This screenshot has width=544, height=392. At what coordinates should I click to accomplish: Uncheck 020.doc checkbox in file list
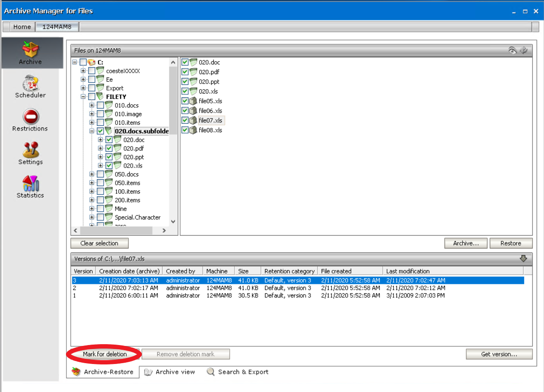(x=185, y=62)
